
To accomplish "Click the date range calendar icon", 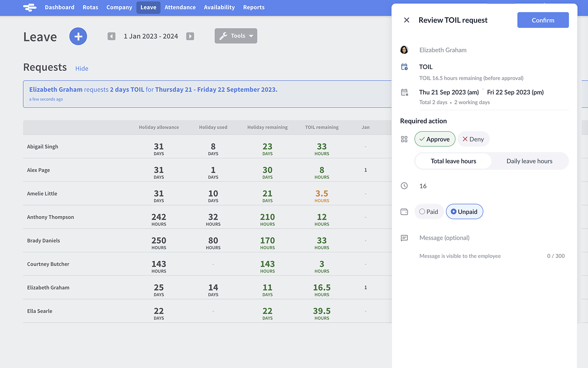I will (x=404, y=92).
